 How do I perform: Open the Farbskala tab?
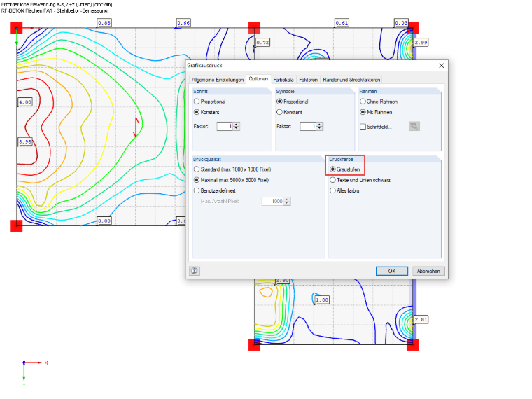(283, 80)
